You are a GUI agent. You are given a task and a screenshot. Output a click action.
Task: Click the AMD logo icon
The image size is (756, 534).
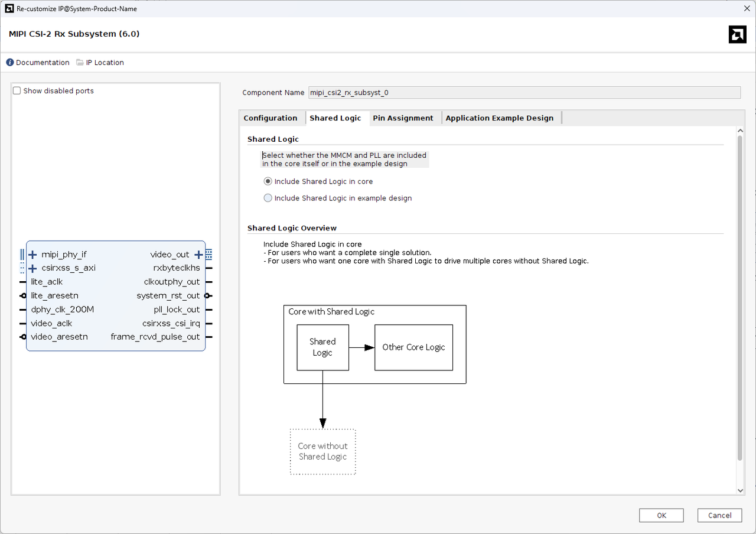coord(737,35)
